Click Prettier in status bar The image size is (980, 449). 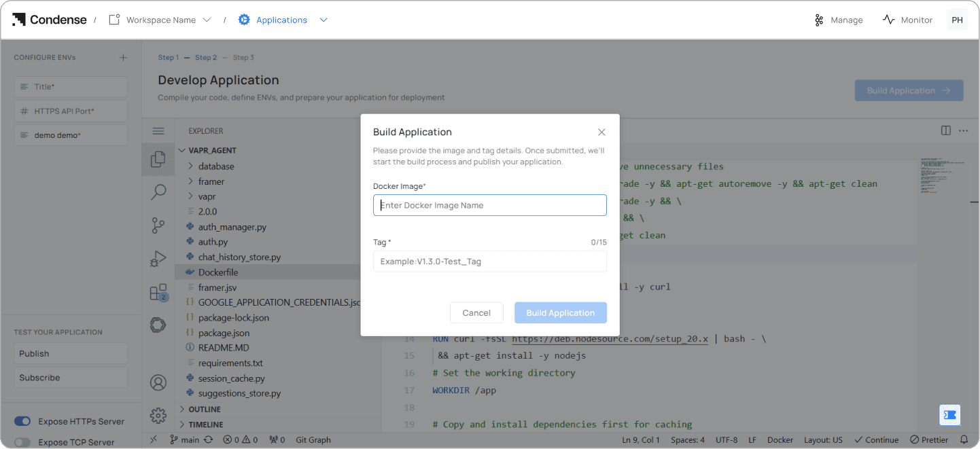coord(929,439)
